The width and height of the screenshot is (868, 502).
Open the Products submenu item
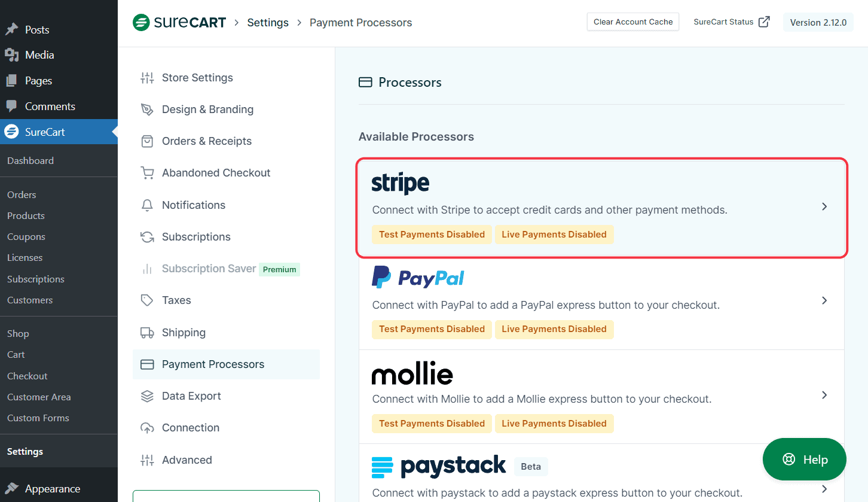[26, 216]
